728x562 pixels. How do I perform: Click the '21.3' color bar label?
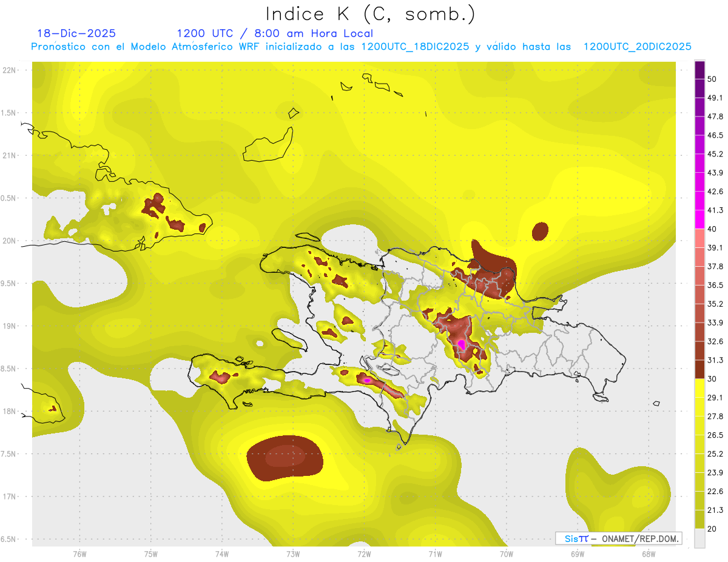pyautogui.click(x=715, y=510)
